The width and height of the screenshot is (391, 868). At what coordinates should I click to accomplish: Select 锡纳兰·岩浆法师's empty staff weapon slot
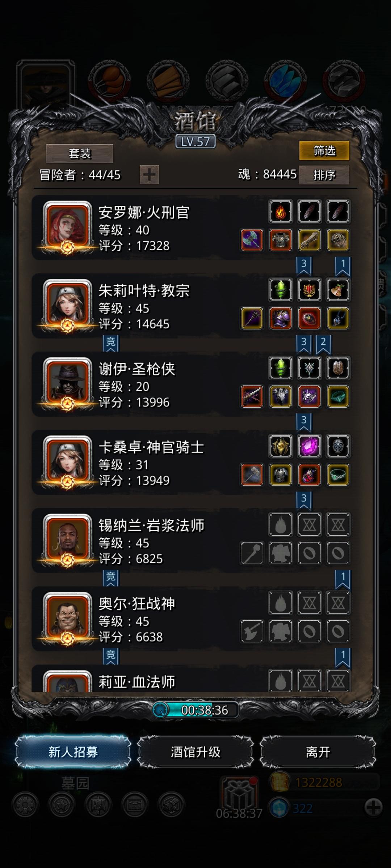pos(252,553)
